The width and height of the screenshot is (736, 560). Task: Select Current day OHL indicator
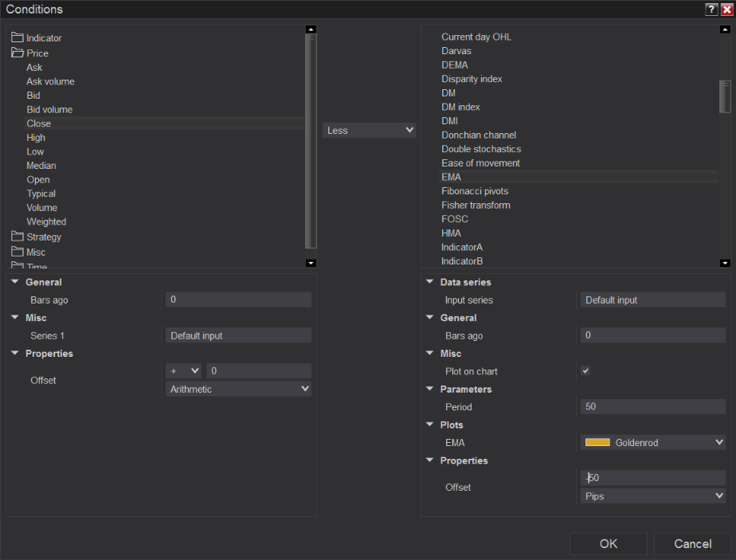476,37
